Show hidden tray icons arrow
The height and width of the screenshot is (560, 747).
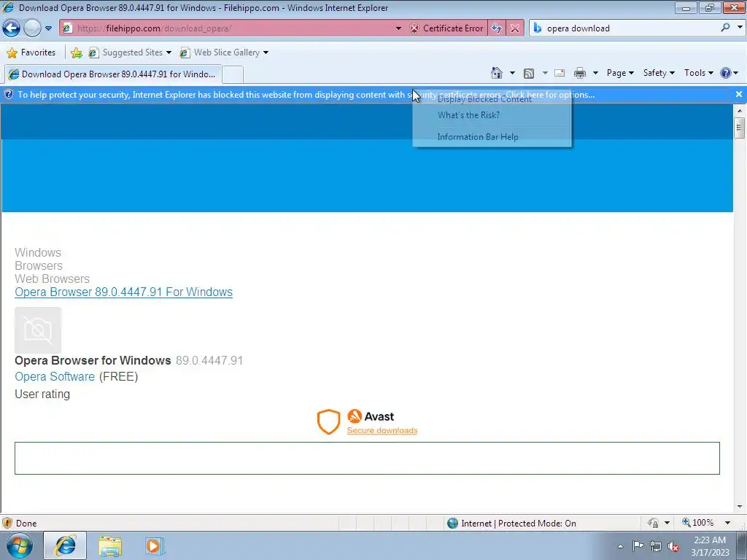point(620,546)
